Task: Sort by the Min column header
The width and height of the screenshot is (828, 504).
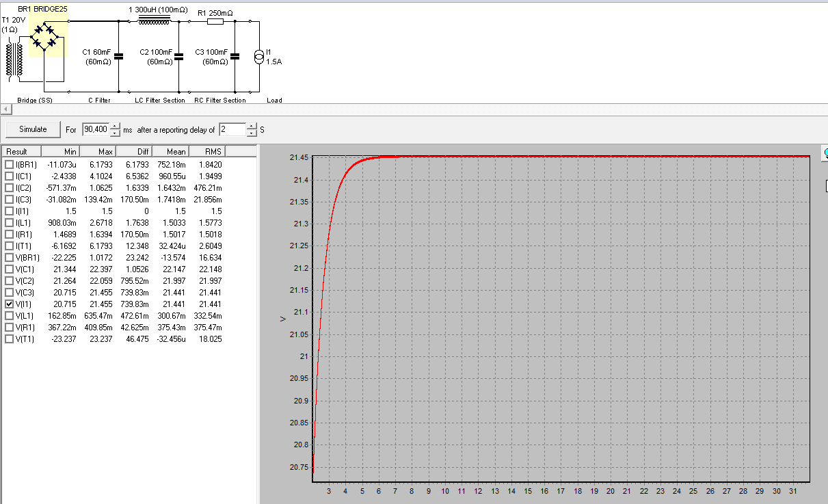Action: click(60, 151)
